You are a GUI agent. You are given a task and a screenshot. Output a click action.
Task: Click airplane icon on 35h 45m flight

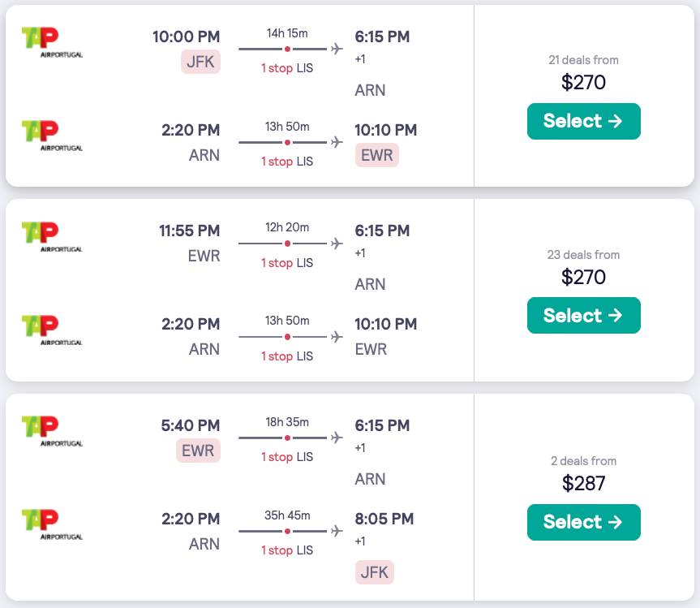click(337, 531)
